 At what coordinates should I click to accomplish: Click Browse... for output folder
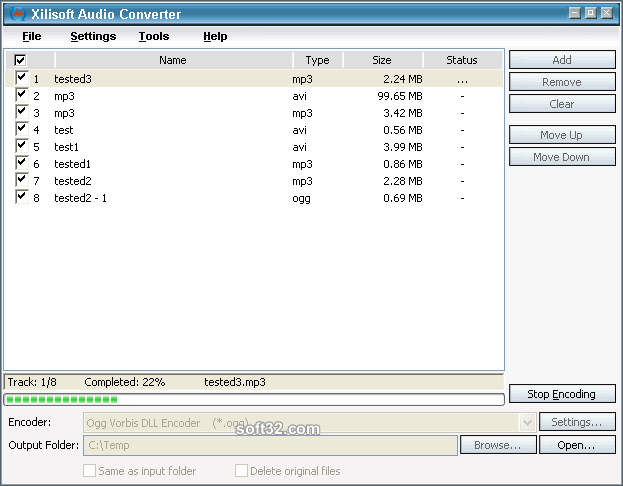(x=498, y=445)
